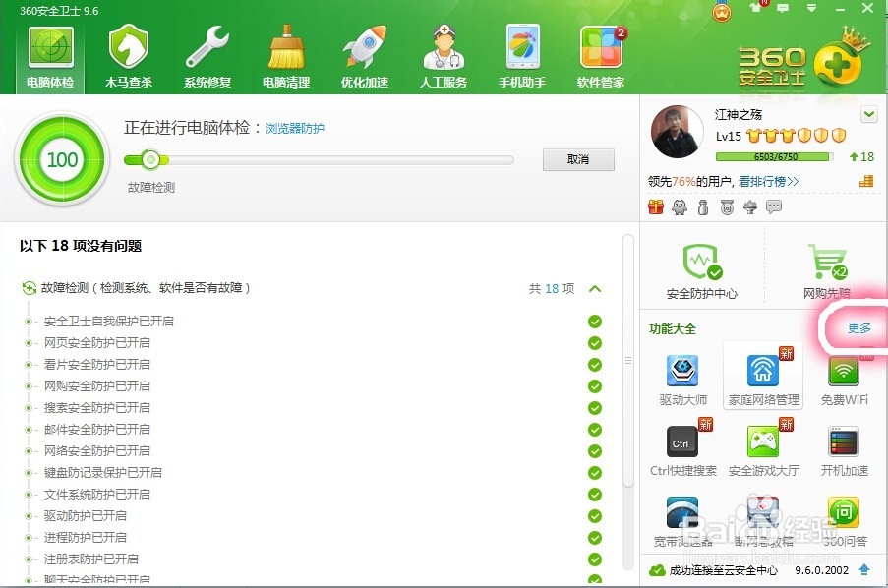
Task: Go to 电脑清理 tab
Action: pyautogui.click(x=286, y=58)
